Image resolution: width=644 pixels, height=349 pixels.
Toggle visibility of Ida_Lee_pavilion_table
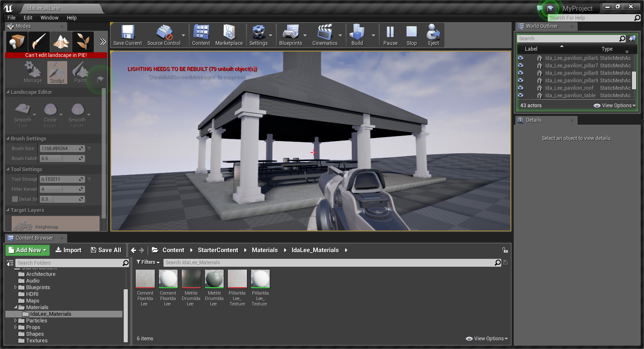[x=520, y=96]
